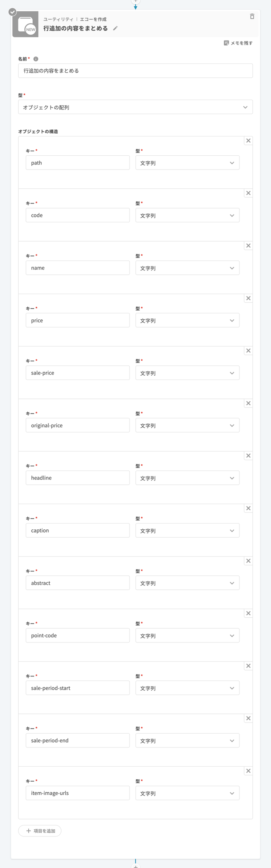Image resolution: width=271 pixels, height=868 pixels.
Task: Open type dropdown for sale-period-end key
Action: tap(187, 741)
